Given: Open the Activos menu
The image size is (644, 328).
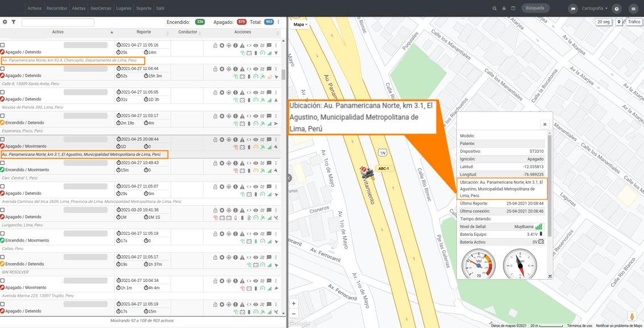Looking at the screenshot, I should point(35,8).
